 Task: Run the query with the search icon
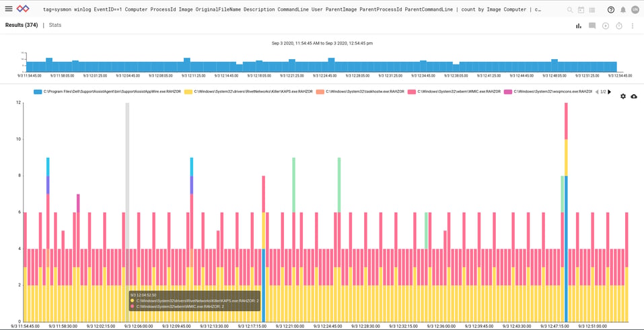point(570,10)
